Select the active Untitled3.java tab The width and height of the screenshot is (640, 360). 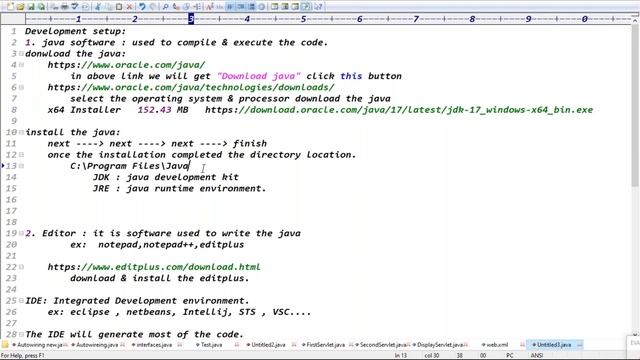tap(554, 345)
